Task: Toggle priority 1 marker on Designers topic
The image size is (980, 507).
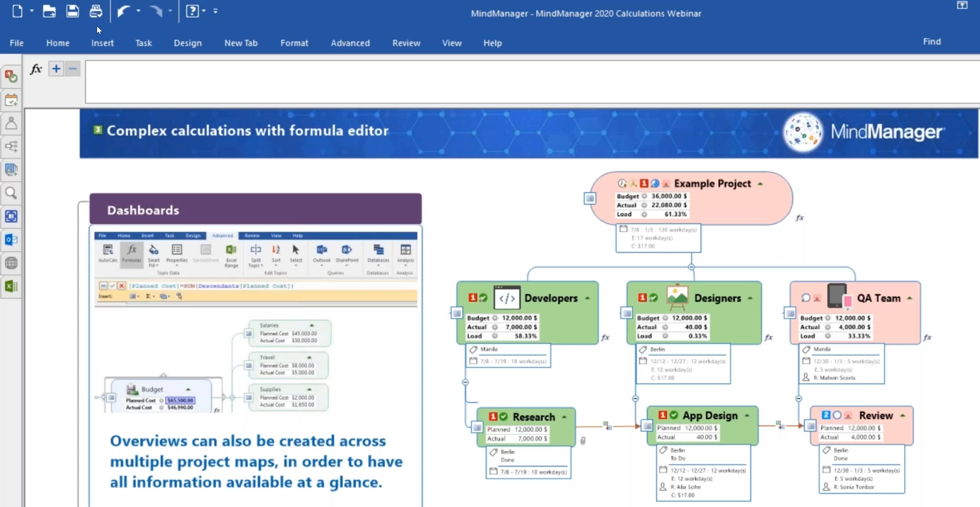Action: 642,298
